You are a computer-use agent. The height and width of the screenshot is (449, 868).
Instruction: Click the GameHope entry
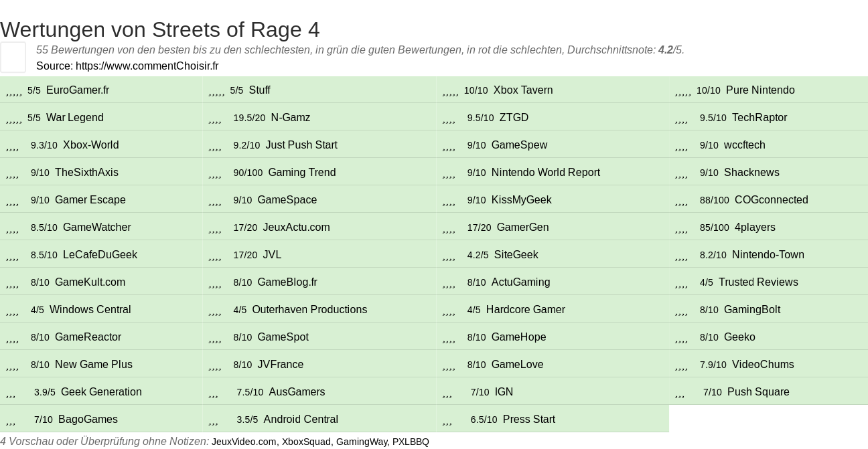pos(519,337)
